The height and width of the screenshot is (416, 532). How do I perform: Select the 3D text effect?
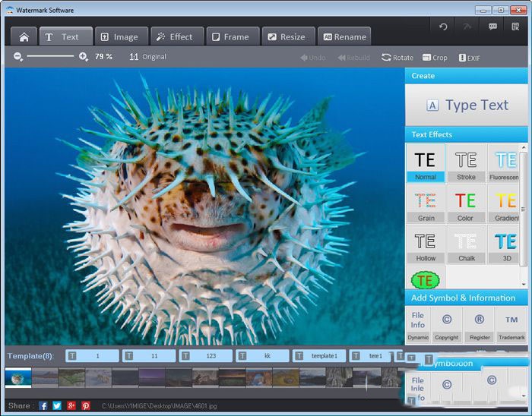[504, 244]
